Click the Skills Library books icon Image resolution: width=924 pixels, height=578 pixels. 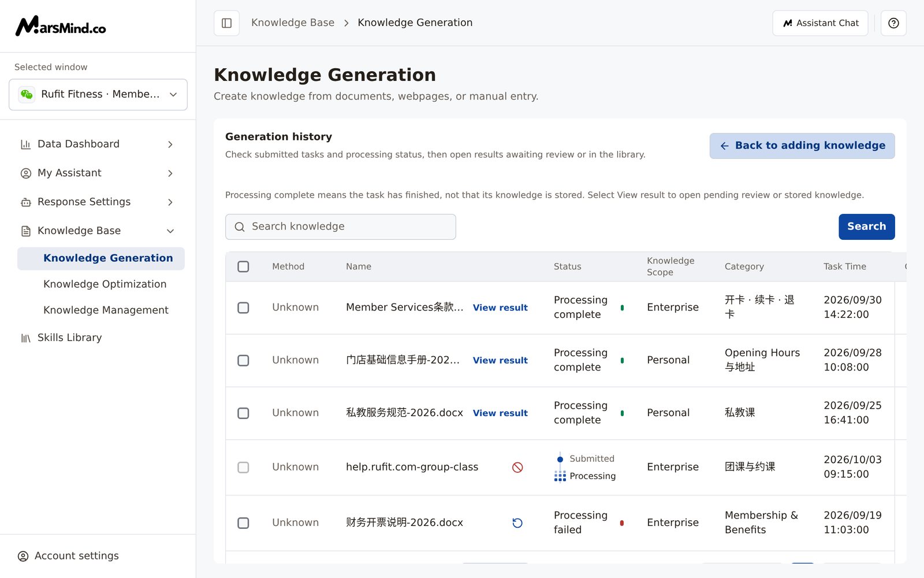click(x=26, y=338)
